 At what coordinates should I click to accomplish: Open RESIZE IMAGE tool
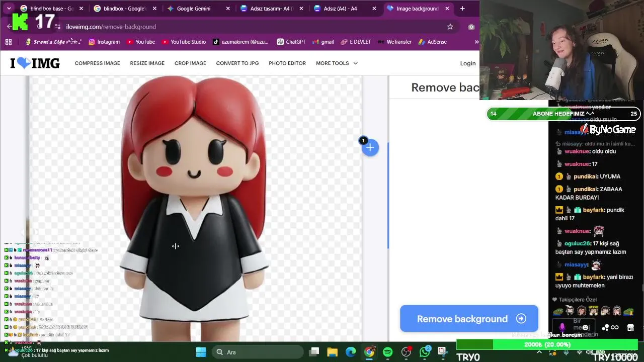click(x=147, y=63)
